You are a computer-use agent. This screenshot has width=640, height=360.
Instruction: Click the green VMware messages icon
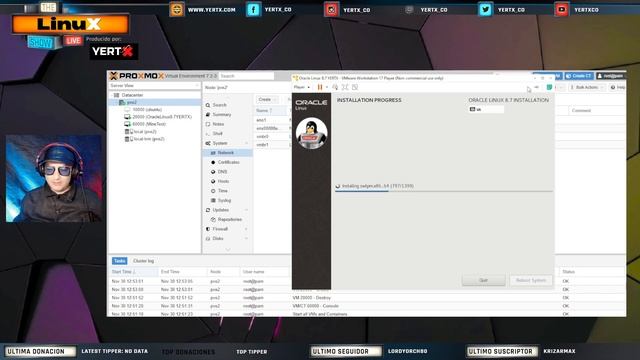549,87
